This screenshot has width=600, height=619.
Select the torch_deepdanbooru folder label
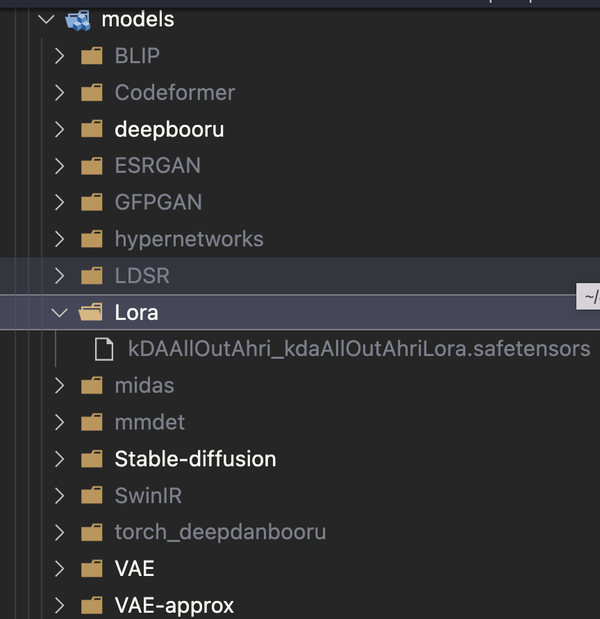(x=220, y=532)
